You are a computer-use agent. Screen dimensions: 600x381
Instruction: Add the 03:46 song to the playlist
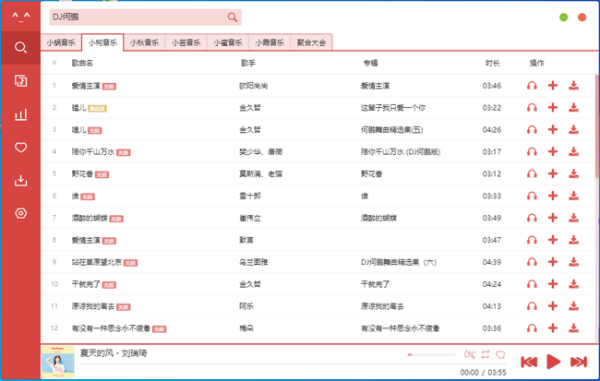553,85
